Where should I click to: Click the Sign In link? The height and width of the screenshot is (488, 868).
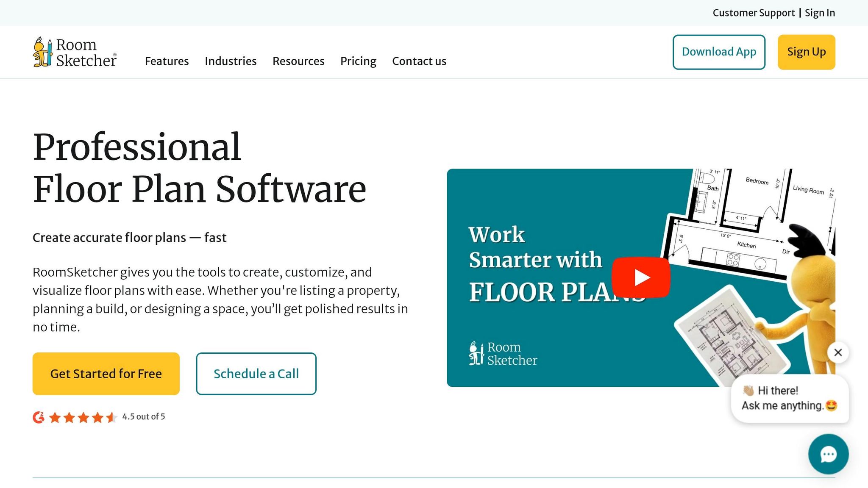tap(820, 13)
